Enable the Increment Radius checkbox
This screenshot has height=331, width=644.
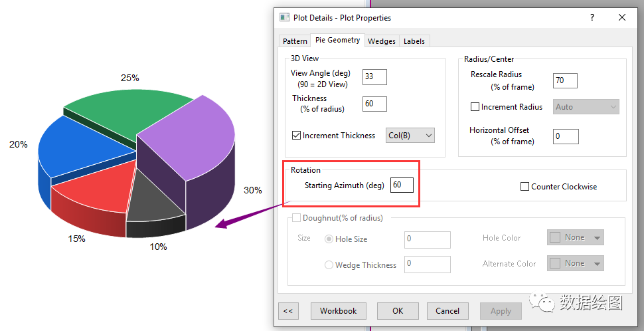point(475,107)
